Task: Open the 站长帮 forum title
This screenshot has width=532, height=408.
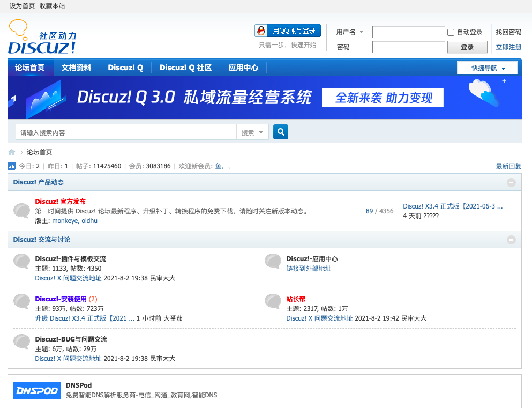Action: tap(296, 299)
